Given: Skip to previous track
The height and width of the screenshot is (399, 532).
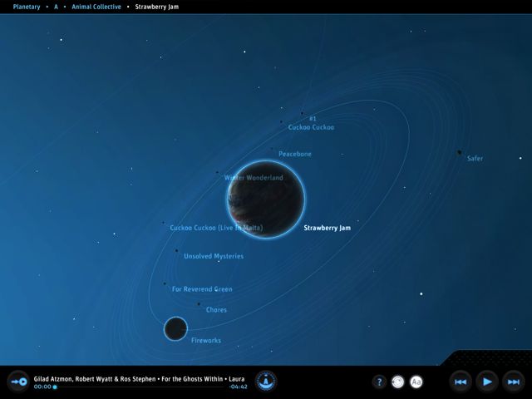Looking at the screenshot, I should tap(461, 382).
